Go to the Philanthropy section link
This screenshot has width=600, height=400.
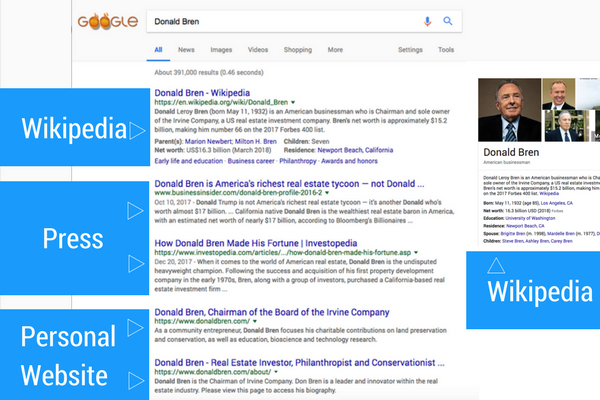tap(298, 161)
